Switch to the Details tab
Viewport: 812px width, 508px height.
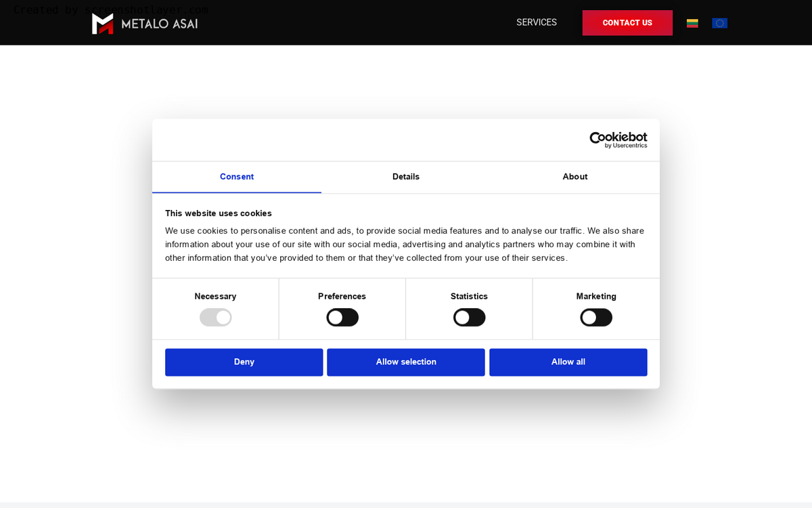point(406,177)
